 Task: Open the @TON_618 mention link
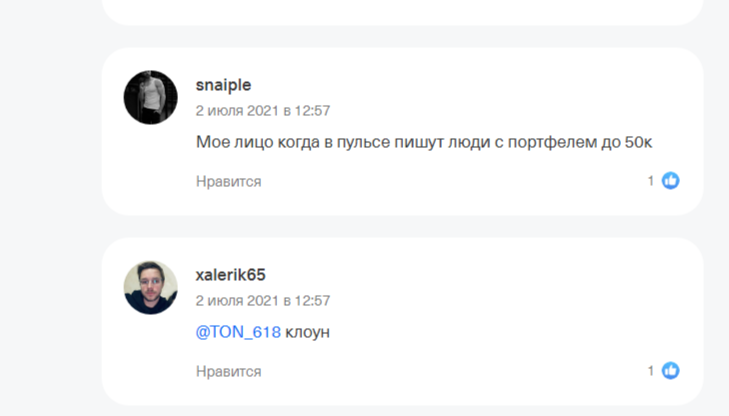pyautogui.click(x=238, y=331)
